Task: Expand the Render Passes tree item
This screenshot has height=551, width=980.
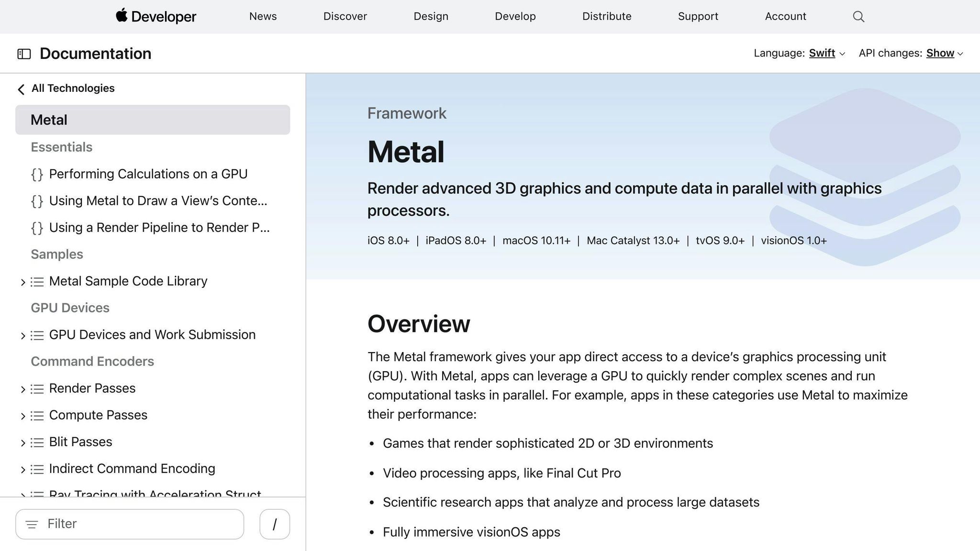Action: coord(23,389)
